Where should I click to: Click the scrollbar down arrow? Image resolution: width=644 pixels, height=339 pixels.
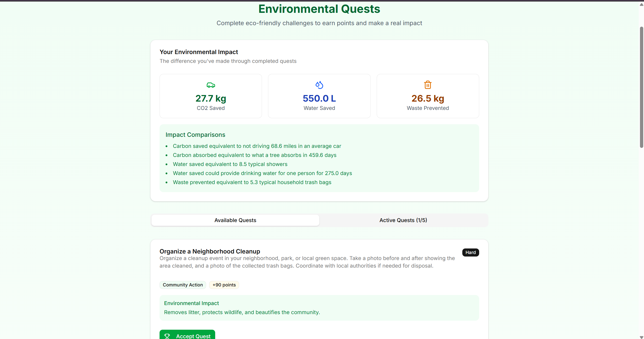click(x=641, y=337)
